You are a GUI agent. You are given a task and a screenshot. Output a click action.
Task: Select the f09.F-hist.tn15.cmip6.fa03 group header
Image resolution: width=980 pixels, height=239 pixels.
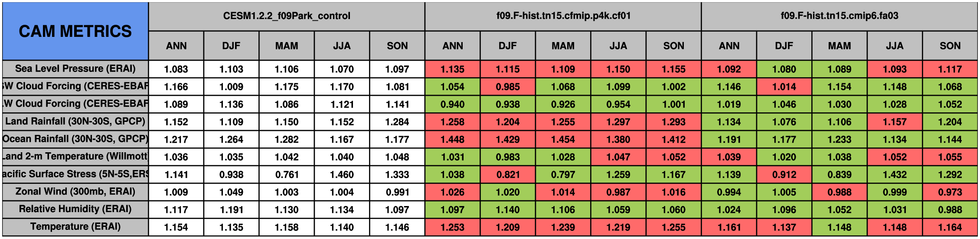(839, 16)
